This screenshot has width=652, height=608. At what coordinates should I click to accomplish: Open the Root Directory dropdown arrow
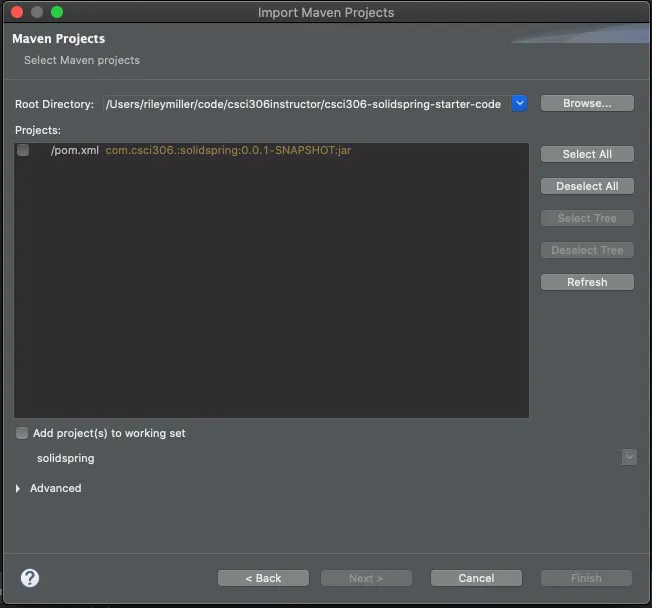tap(519, 103)
